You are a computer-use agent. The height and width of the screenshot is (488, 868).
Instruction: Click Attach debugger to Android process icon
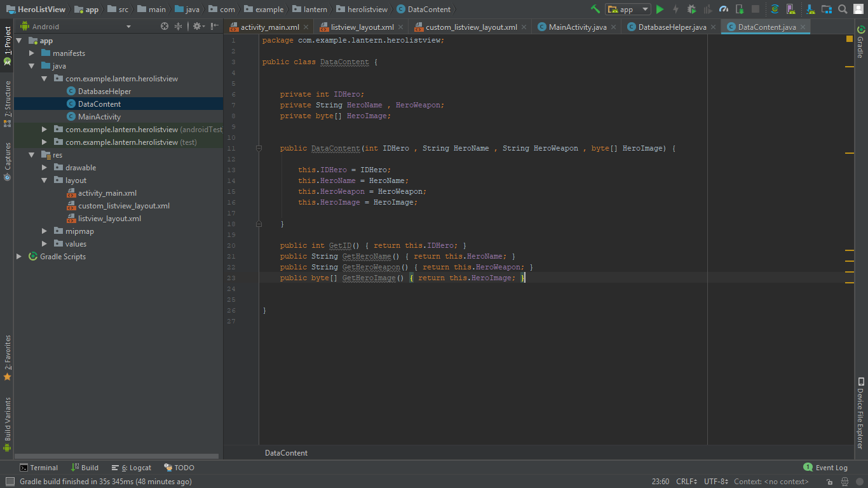[x=740, y=9]
